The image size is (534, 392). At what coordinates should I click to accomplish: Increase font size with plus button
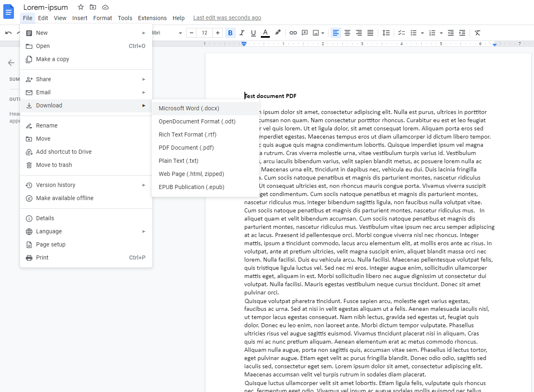tap(218, 33)
